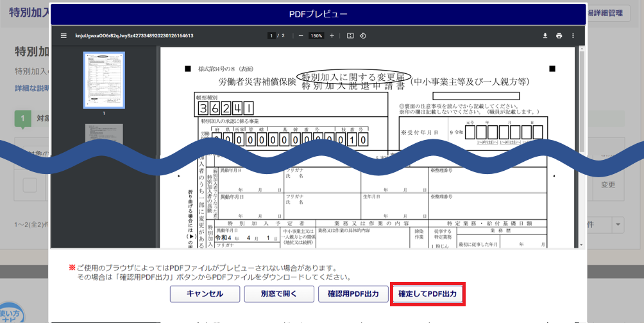Rotate the PDF with the rotate icon

click(362, 36)
